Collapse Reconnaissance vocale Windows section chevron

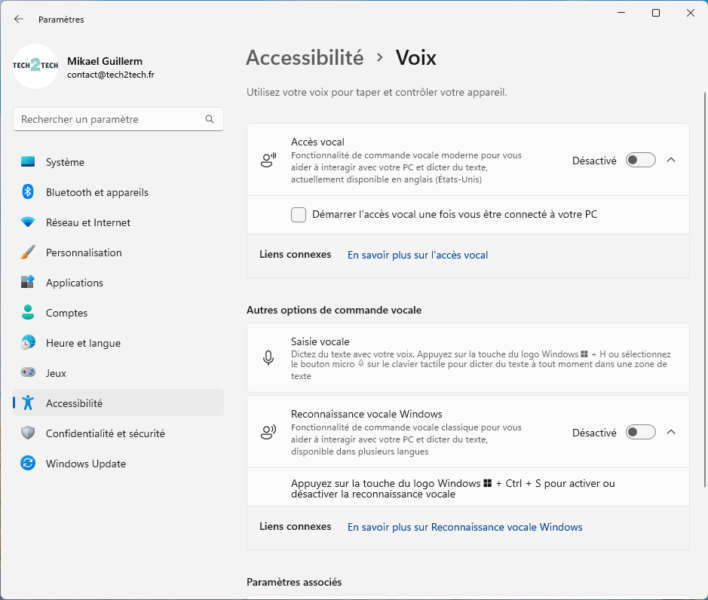pos(671,432)
